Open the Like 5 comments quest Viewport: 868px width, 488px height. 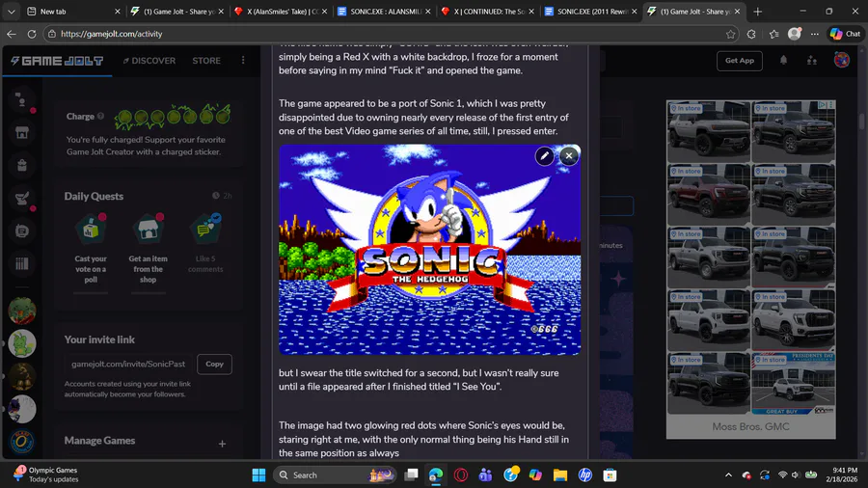[205, 244]
